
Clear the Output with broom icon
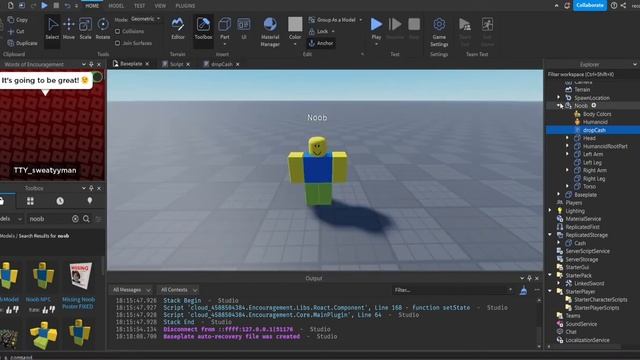pyautogui.click(x=523, y=290)
